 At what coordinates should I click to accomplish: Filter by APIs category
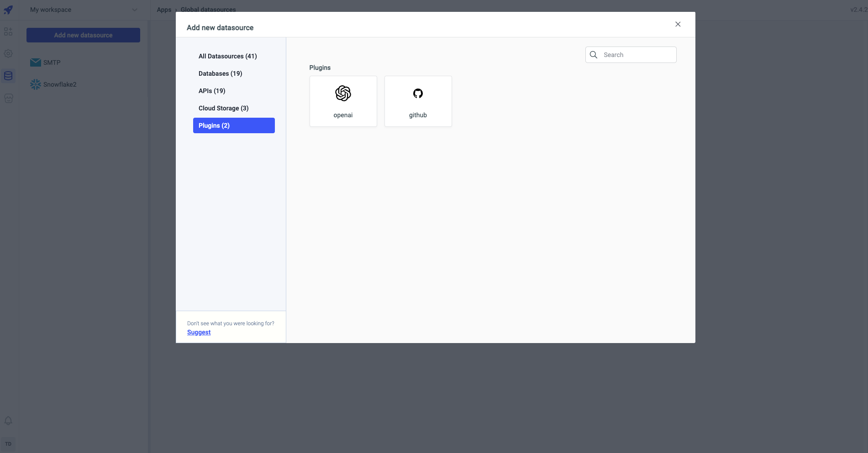[x=212, y=91]
